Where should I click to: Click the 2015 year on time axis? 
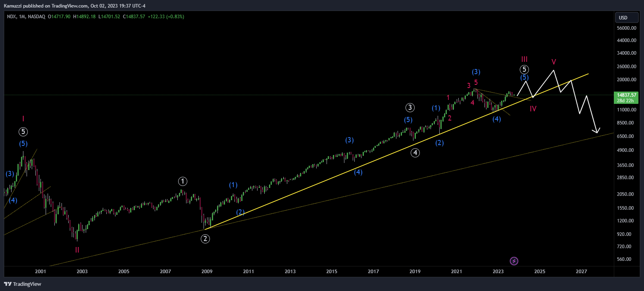332,272
